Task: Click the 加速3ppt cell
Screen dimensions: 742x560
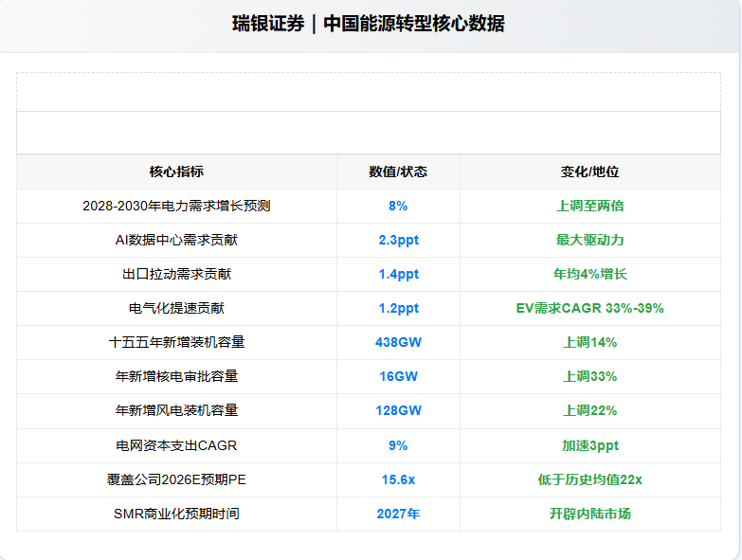Action: 590,445
